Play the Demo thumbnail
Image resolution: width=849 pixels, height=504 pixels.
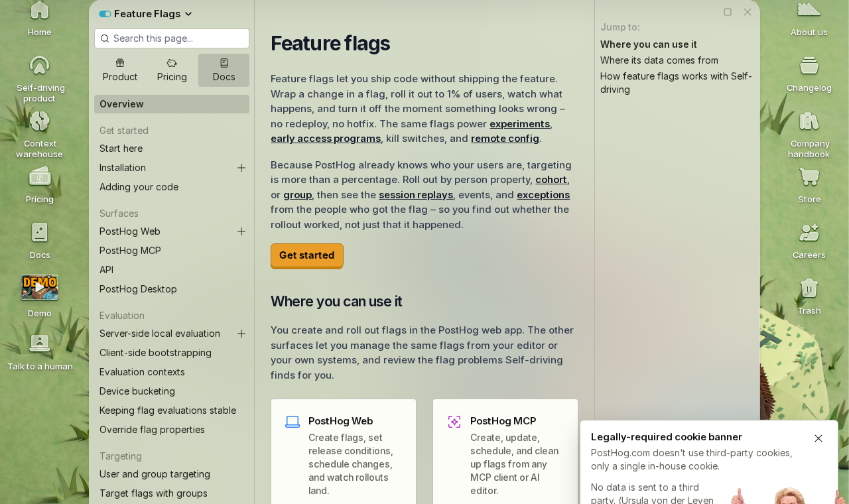pyautogui.click(x=40, y=287)
